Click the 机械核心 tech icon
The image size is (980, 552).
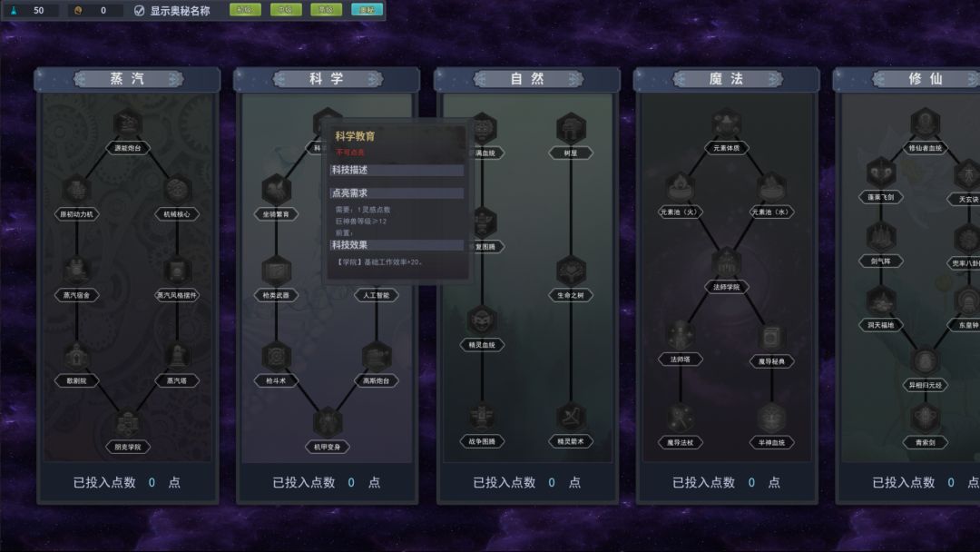click(x=177, y=191)
